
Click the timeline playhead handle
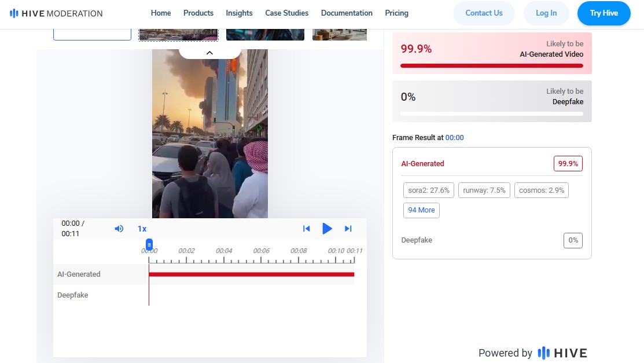click(149, 244)
